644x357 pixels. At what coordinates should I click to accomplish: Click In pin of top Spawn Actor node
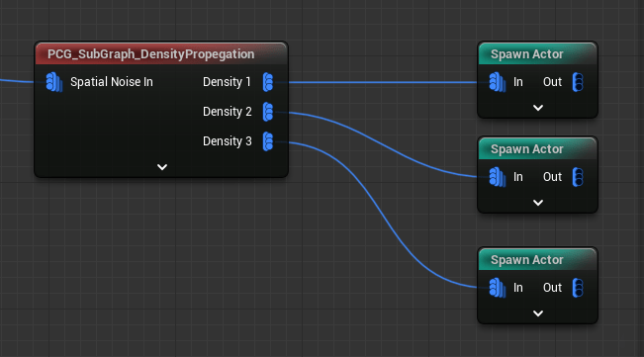pyautogui.click(x=498, y=82)
